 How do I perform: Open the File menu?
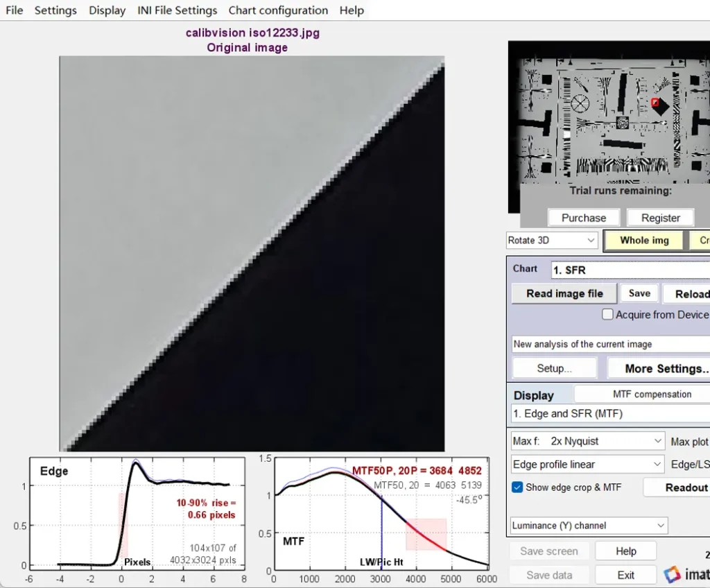click(x=14, y=10)
